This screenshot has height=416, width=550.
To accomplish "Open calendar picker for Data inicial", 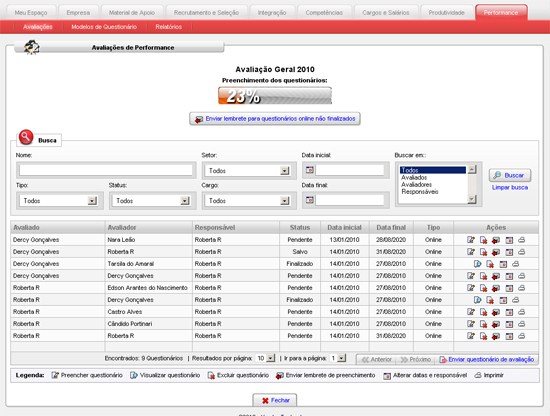I will pos(310,170).
